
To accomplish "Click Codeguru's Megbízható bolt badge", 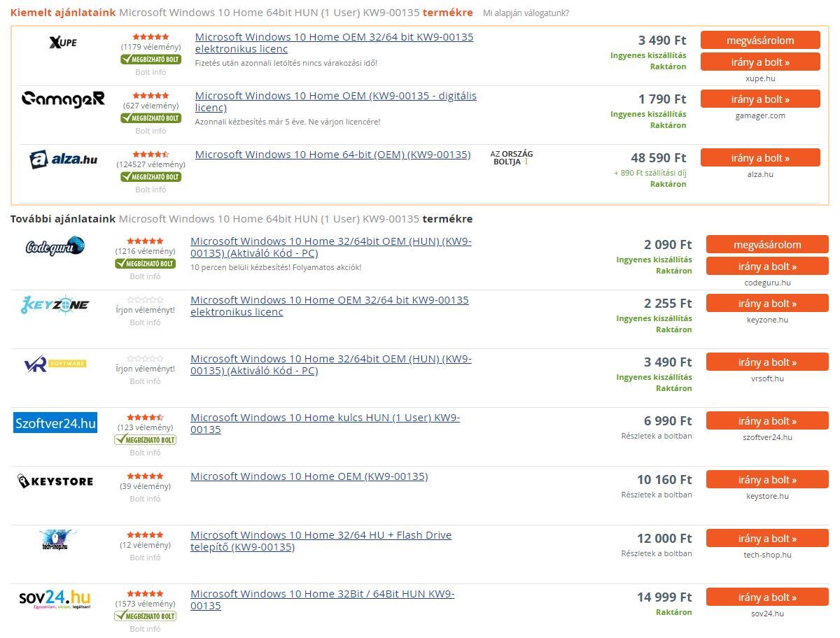I will (x=145, y=264).
